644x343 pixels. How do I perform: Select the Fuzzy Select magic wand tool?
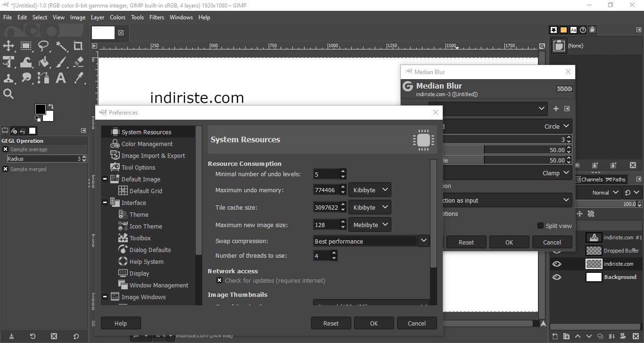click(61, 46)
